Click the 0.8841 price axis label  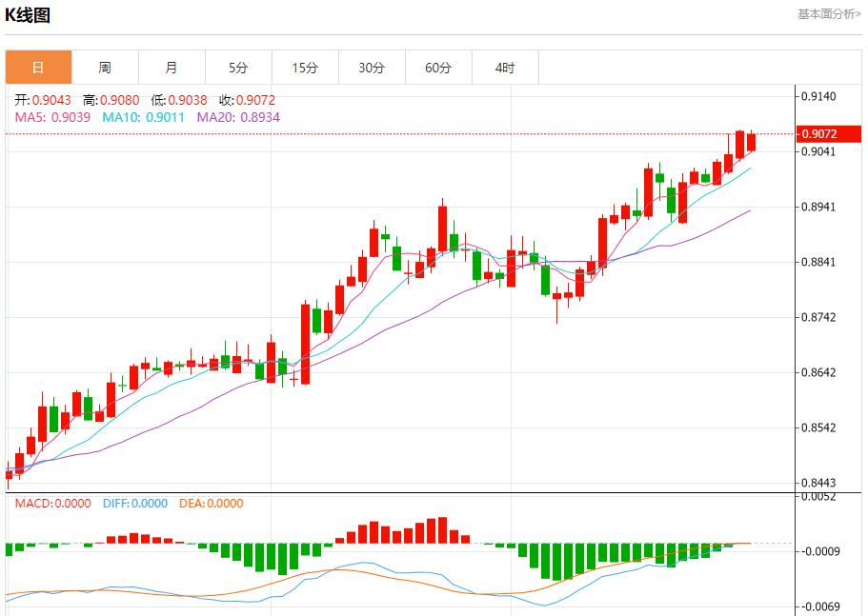click(x=818, y=262)
